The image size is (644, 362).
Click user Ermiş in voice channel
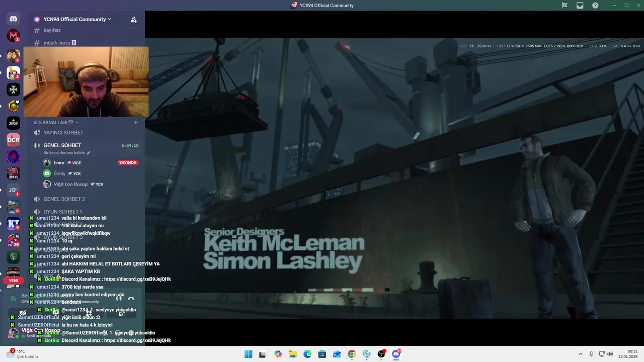59,173
